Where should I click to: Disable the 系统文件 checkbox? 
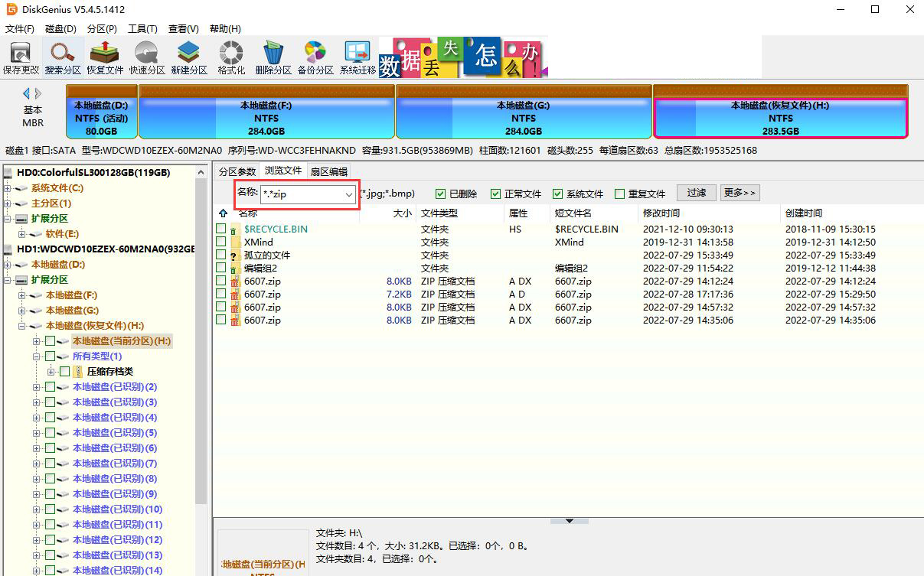pos(557,193)
